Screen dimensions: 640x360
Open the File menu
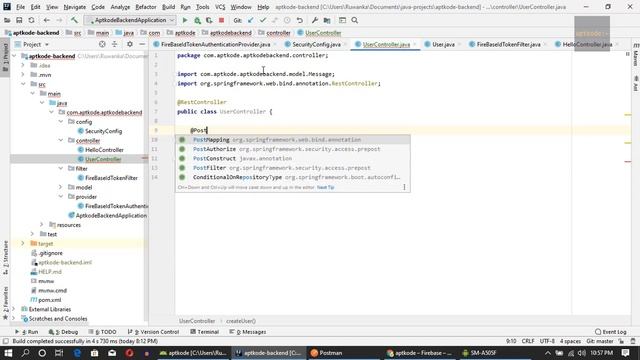(x=20, y=7)
